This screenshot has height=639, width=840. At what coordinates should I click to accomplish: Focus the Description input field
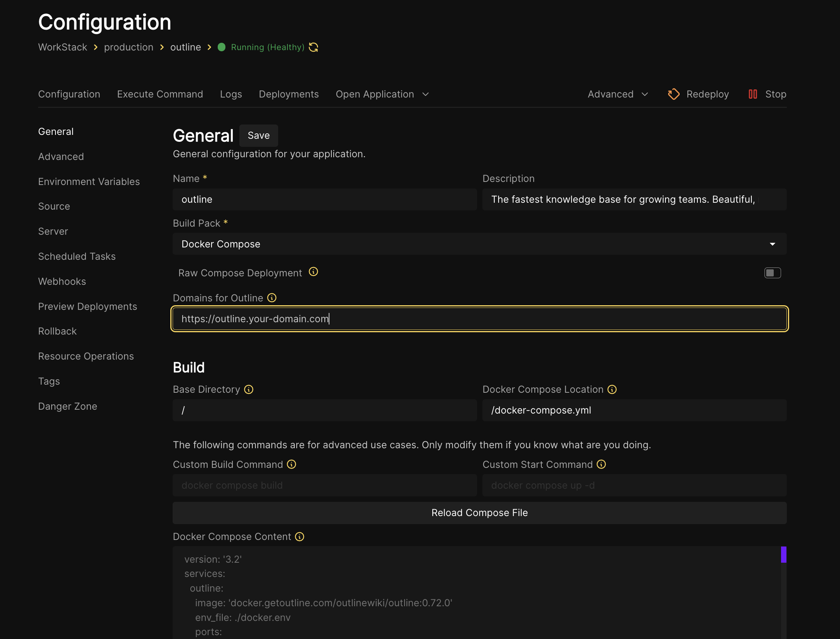635,200
